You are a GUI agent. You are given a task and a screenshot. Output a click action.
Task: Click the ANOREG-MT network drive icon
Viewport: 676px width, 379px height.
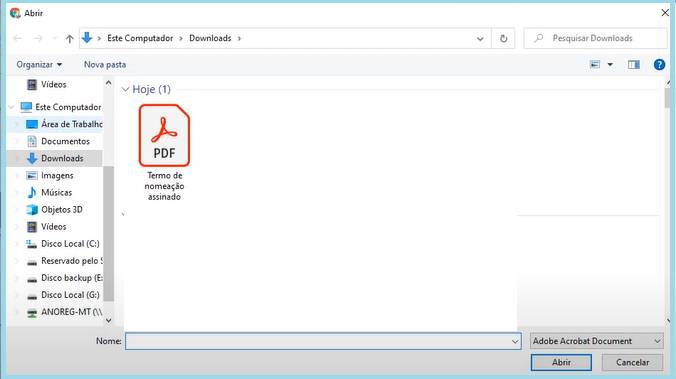[x=31, y=313]
